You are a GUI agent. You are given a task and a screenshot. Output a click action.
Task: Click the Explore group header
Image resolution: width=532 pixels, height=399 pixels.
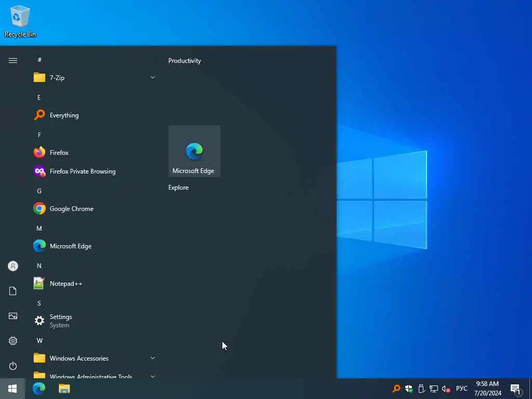[x=179, y=188]
